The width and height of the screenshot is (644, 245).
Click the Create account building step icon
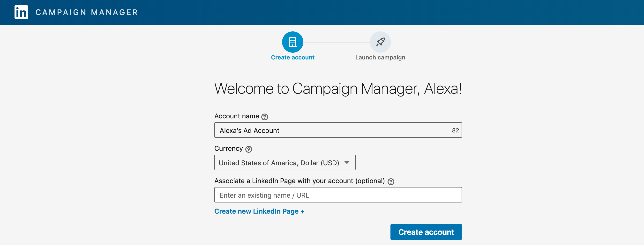click(x=292, y=42)
